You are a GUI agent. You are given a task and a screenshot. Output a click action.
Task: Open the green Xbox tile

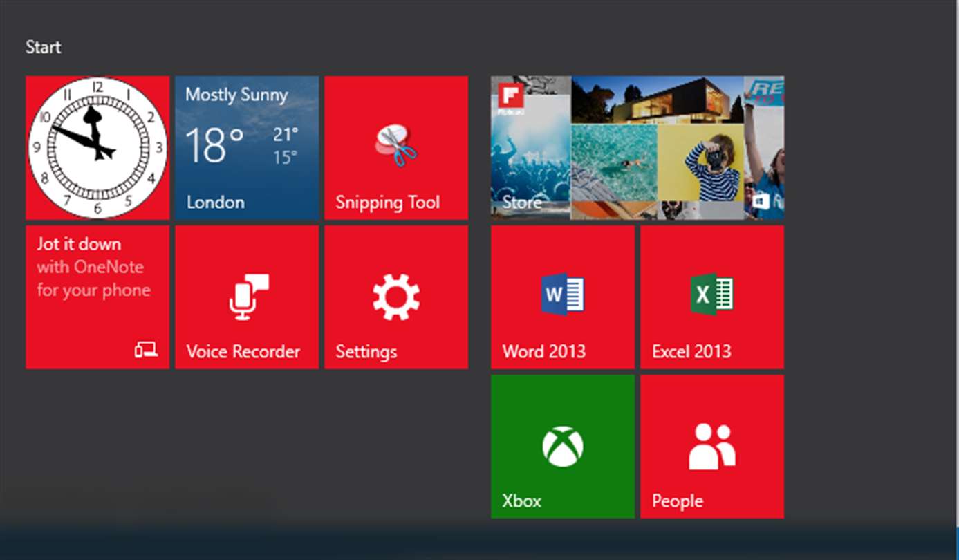point(563,446)
